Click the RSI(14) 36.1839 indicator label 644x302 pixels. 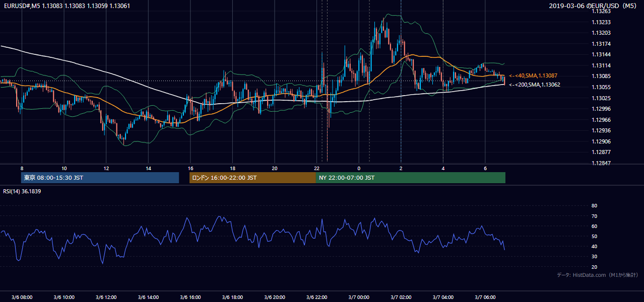pos(22,191)
